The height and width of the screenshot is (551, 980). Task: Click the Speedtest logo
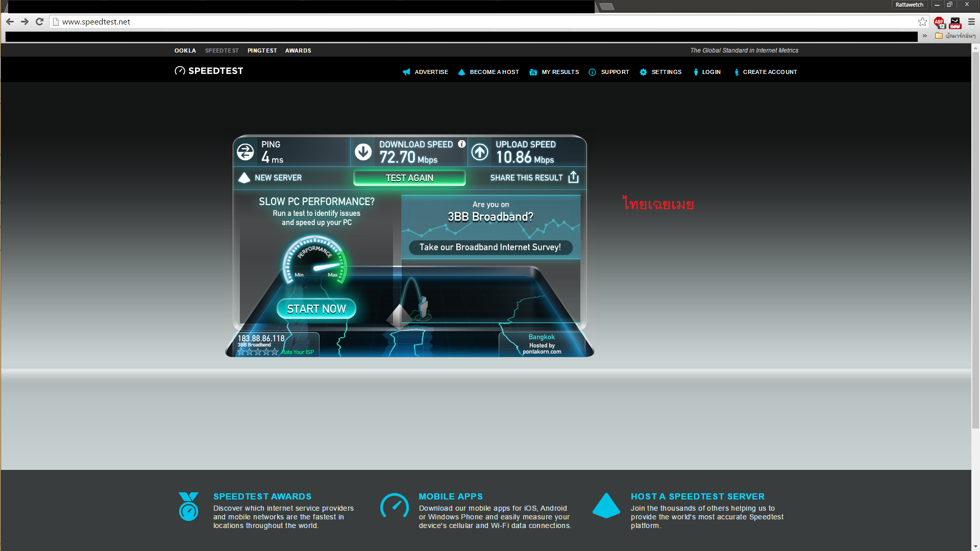click(x=209, y=71)
